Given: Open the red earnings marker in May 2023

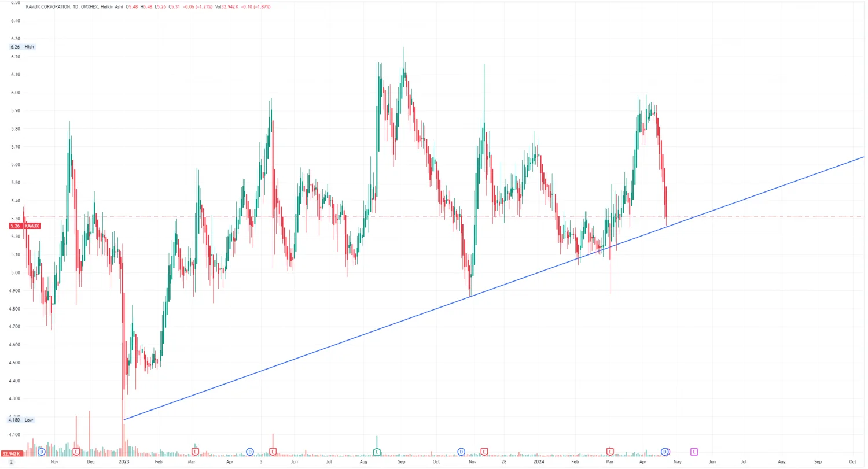Looking at the screenshot, I should click(273, 451).
